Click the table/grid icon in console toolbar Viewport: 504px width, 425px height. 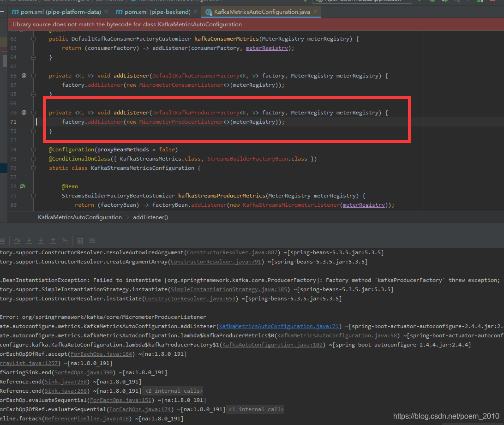coord(80,241)
